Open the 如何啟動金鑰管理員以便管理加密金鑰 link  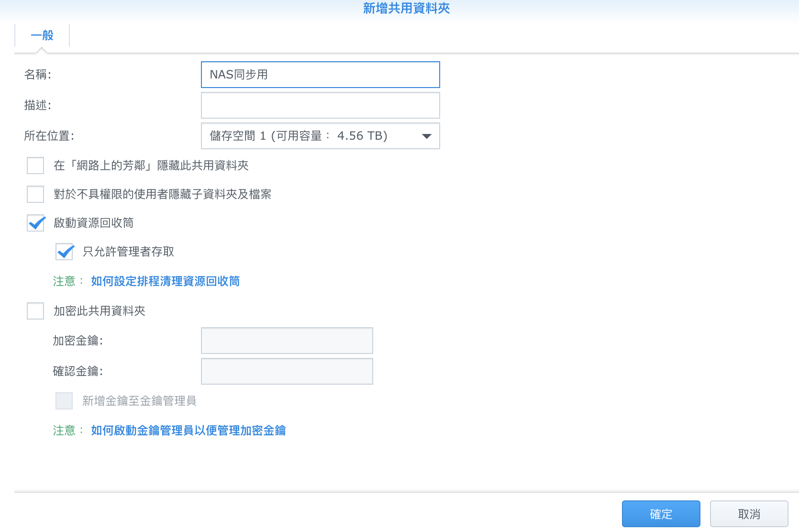(188, 431)
